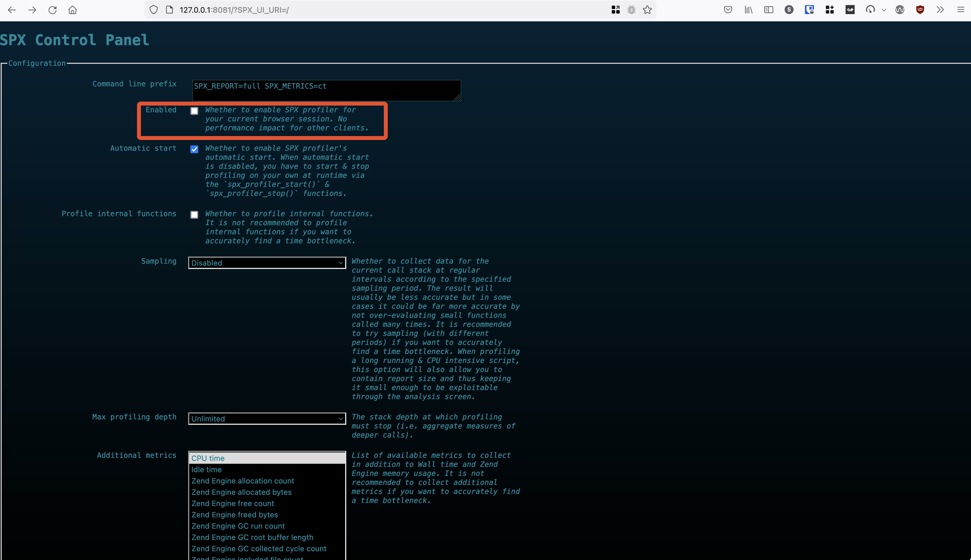Click the Configuration section legend
This screenshot has width=971, height=560.
(x=37, y=64)
